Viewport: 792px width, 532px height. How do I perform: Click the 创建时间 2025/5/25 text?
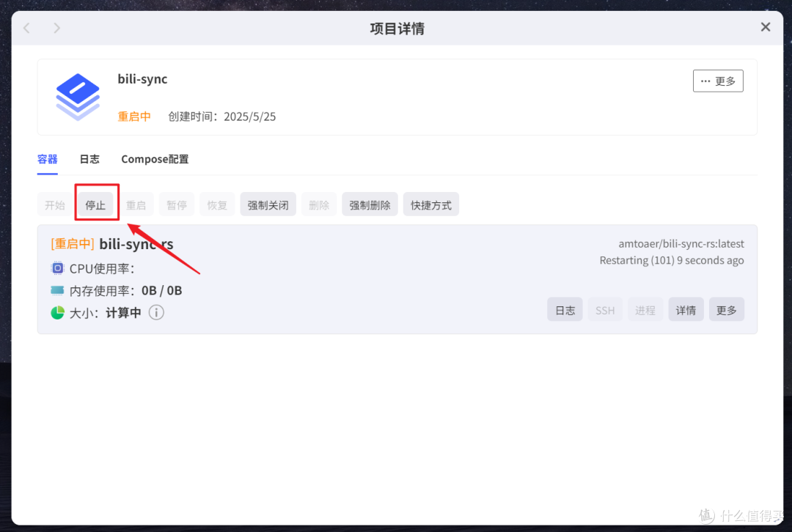pos(222,117)
